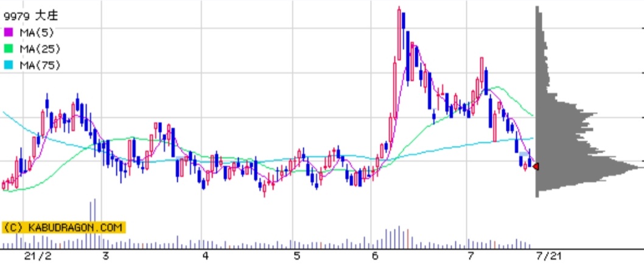Click the purple MA(5) legend swatch

tap(8, 32)
